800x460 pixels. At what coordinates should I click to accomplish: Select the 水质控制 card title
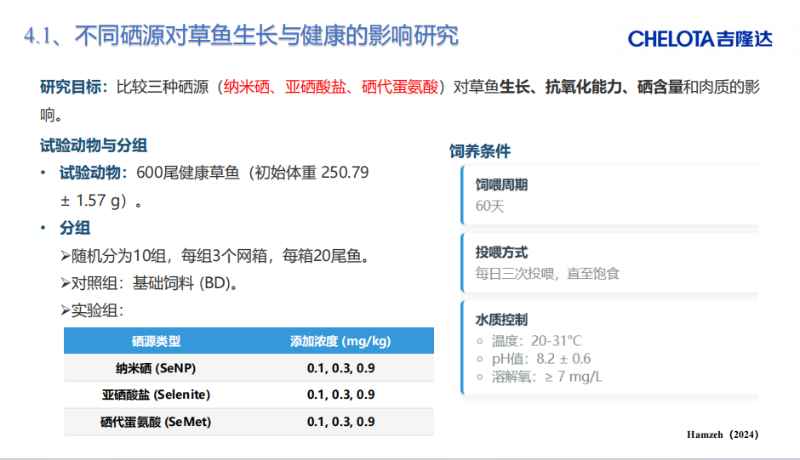tap(502, 320)
